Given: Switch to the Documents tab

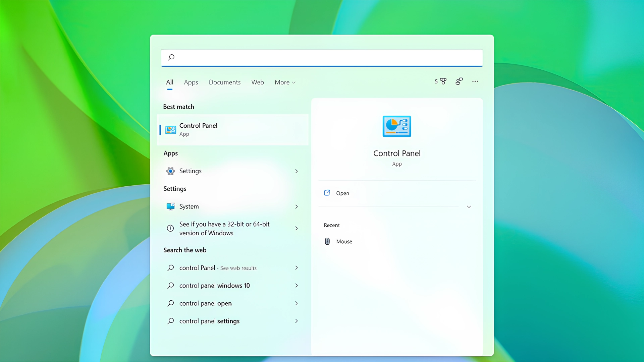Looking at the screenshot, I should click(x=225, y=82).
